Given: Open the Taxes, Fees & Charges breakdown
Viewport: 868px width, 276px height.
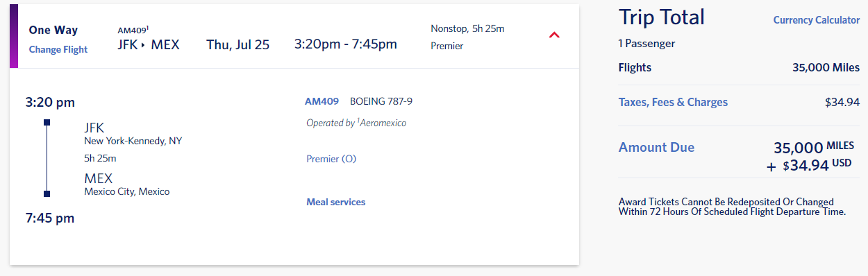Looking at the screenshot, I should tap(673, 102).
